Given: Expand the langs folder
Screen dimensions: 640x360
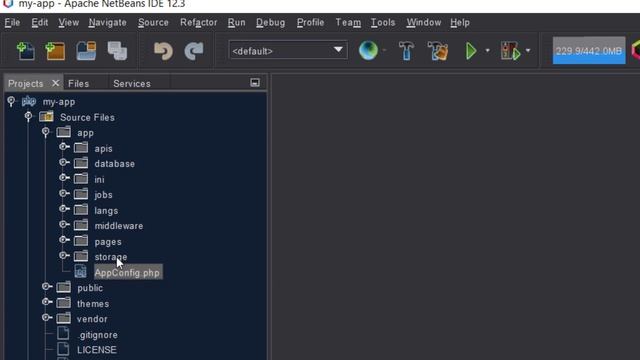Looking at the screenshot, I should click(x=64, y=209).
